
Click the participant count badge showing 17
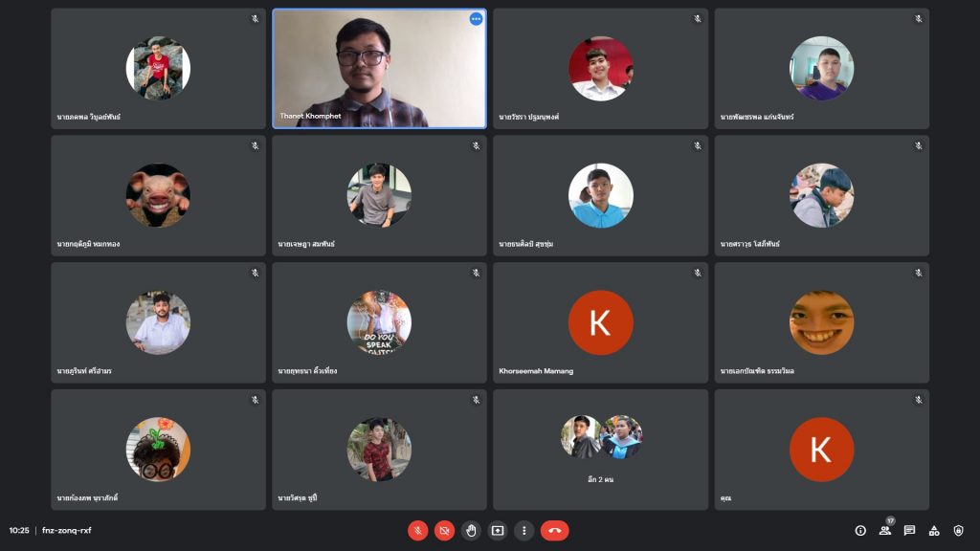[890, 520]
